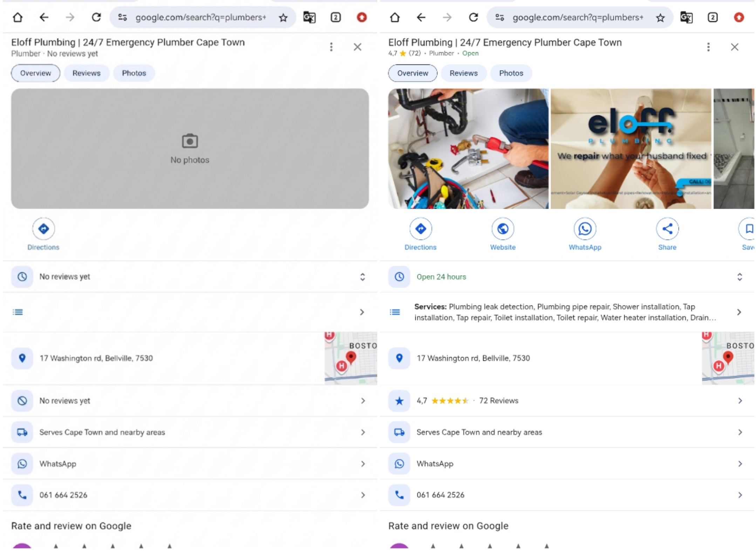756x551 pixels.
Task: Call 061 664 2526 from the left listing
Action: 190,495
